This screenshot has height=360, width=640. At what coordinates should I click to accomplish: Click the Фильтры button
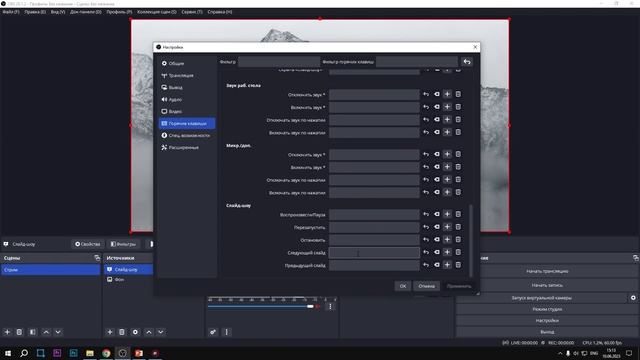coord(123,244)
